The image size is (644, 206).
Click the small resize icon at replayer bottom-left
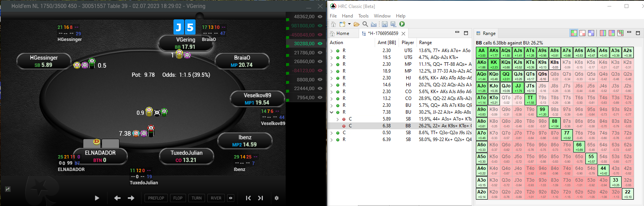tap(8, 189)
